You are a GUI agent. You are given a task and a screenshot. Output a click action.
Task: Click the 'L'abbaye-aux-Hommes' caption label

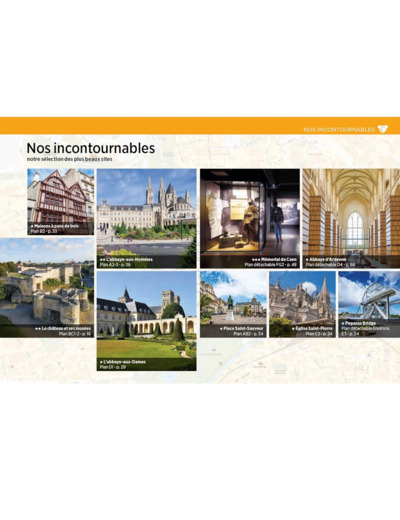coord(126,259)
